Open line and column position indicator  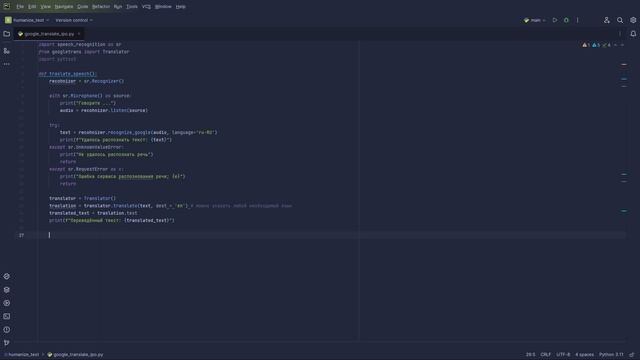[531, 355]
